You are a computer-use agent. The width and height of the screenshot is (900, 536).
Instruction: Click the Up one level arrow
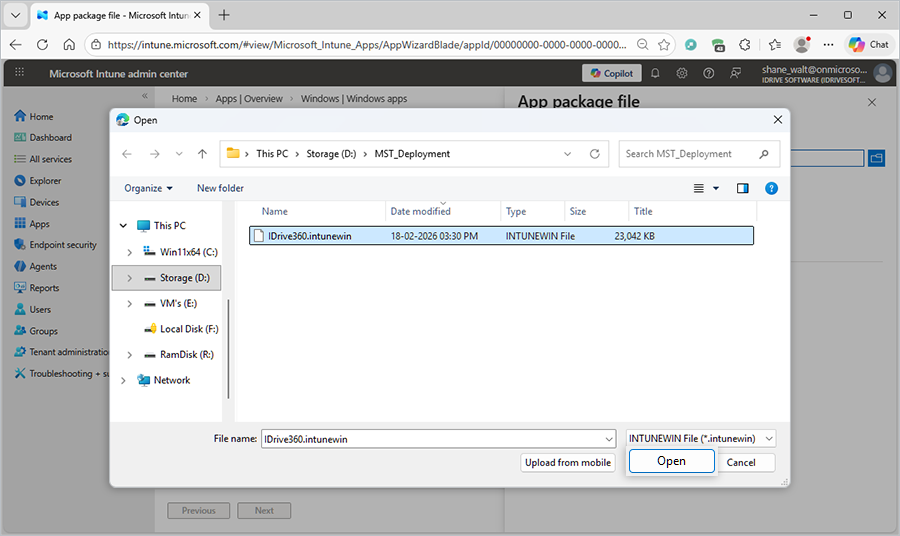coord(202,154)
